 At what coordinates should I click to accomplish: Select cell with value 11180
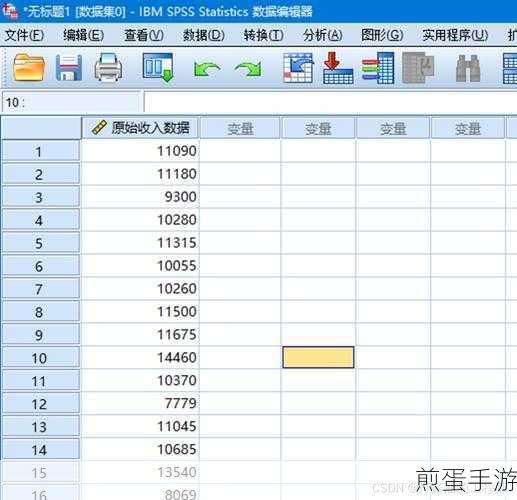tap(140, 174)
